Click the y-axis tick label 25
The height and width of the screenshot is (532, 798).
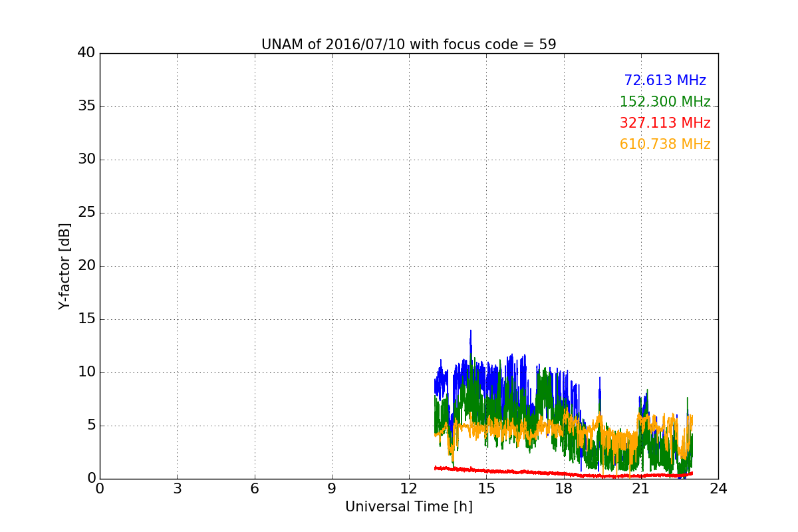(86, 213)
